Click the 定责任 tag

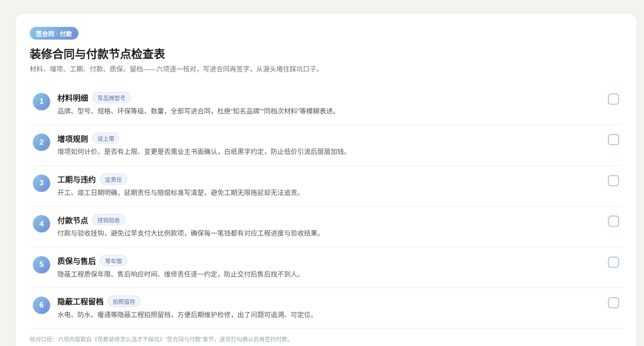(114, 180)
